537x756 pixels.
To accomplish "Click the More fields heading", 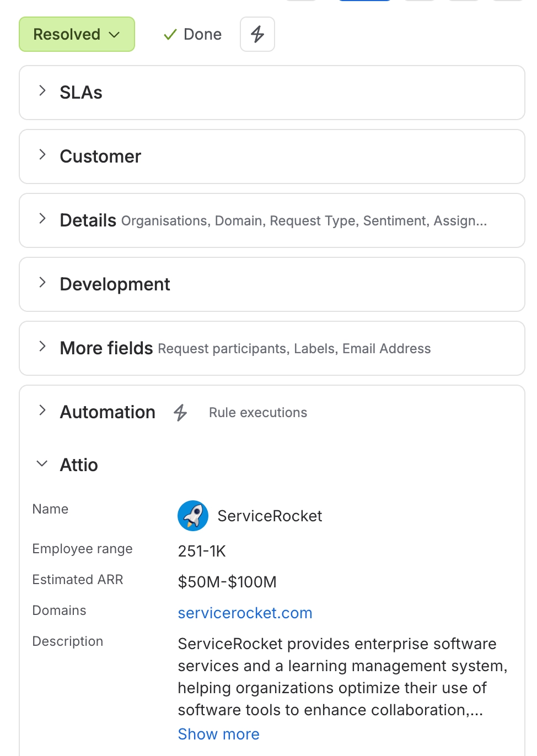I will (106, 348).
